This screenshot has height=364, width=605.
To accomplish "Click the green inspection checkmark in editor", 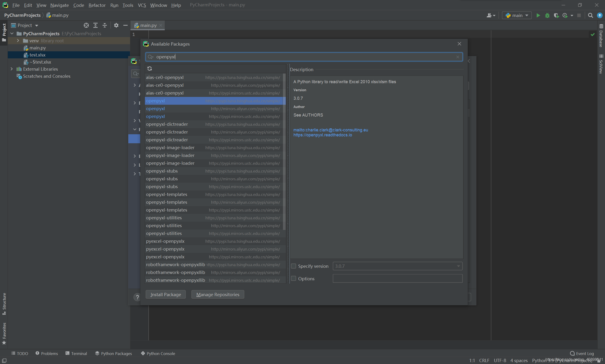I will tap(592, 35).
